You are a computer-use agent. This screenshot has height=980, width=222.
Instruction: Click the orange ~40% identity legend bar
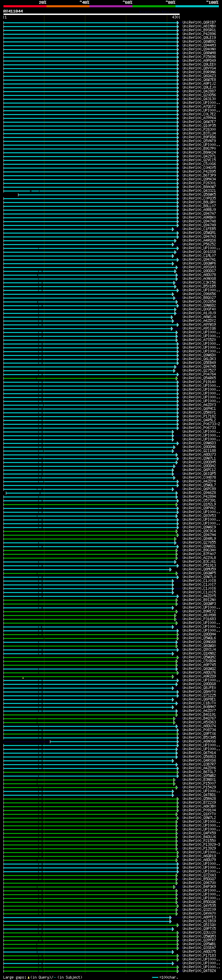[x=68, y=6]
